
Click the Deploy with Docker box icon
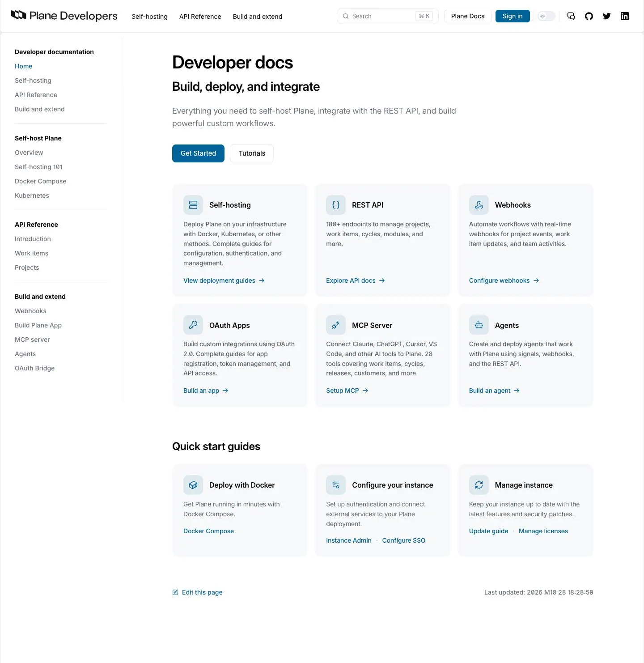193,485
